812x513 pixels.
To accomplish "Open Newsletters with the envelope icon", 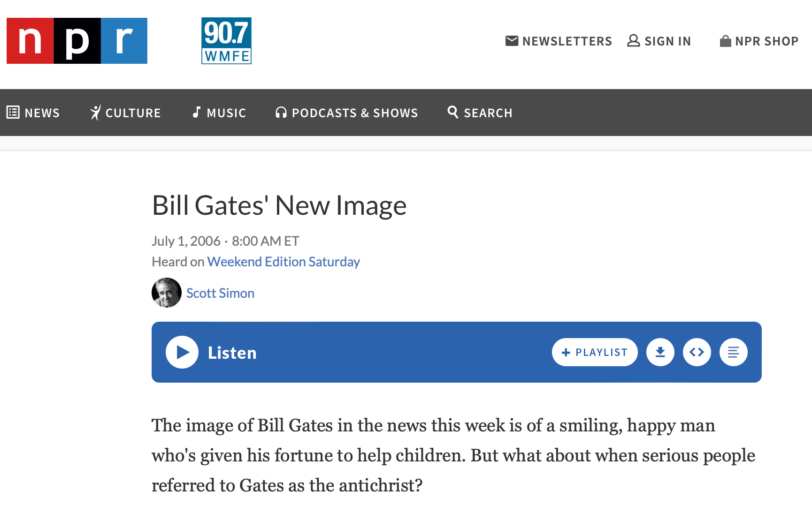I will click(x=559, y=41).
